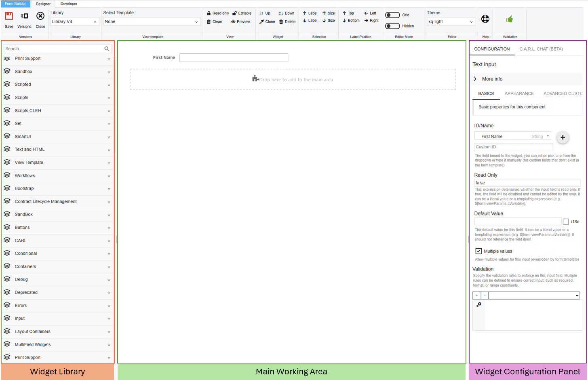Expand the More info section

click(x=476, y=79)
